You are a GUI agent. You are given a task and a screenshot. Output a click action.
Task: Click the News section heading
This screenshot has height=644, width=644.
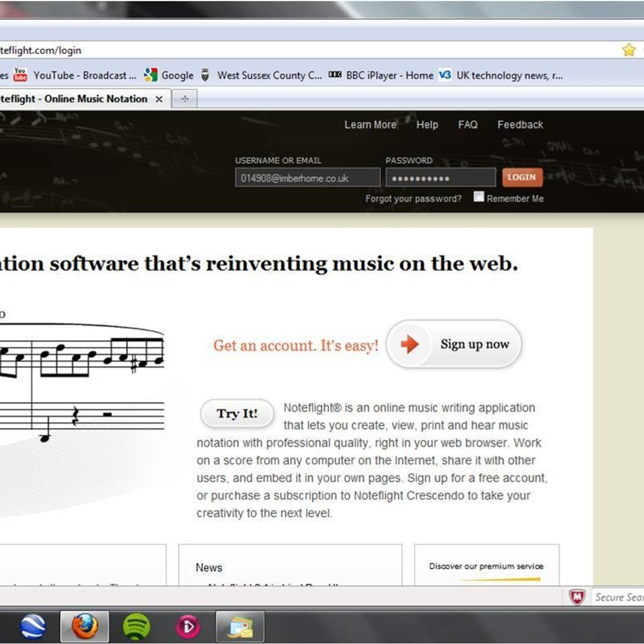[209, 567]
